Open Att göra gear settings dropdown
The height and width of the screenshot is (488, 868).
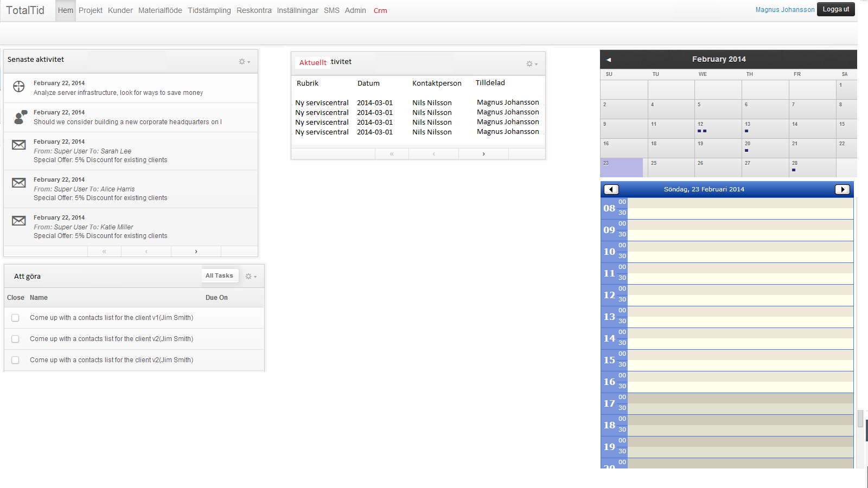coord(251,277)
